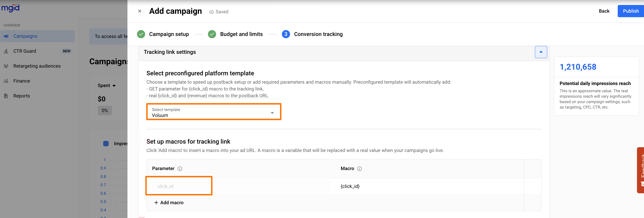Close the Add campaign panel
Screen dimensions: 644x218
[140, 11]
